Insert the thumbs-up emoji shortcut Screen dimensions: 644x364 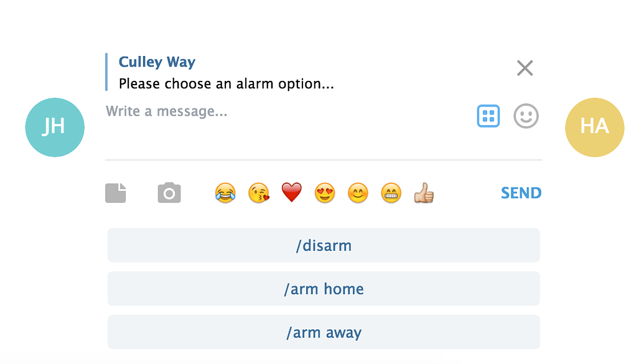424,193
